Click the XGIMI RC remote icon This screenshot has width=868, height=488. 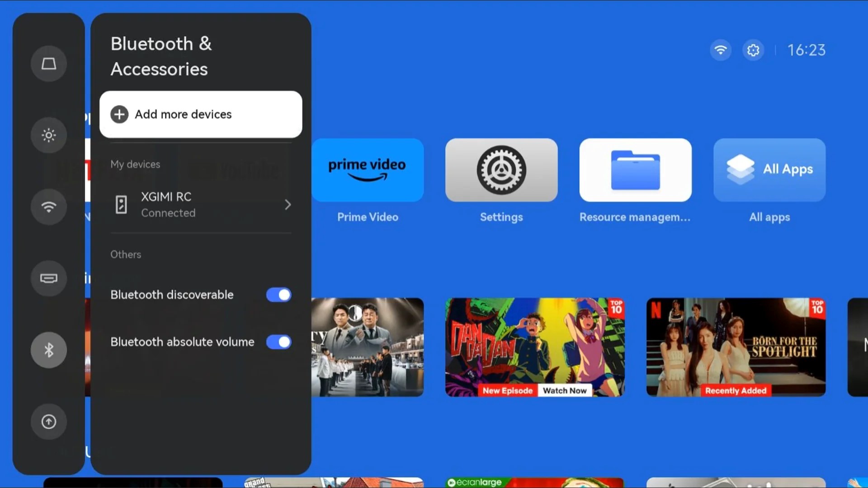pyautogui.click(x=121, y=205)
